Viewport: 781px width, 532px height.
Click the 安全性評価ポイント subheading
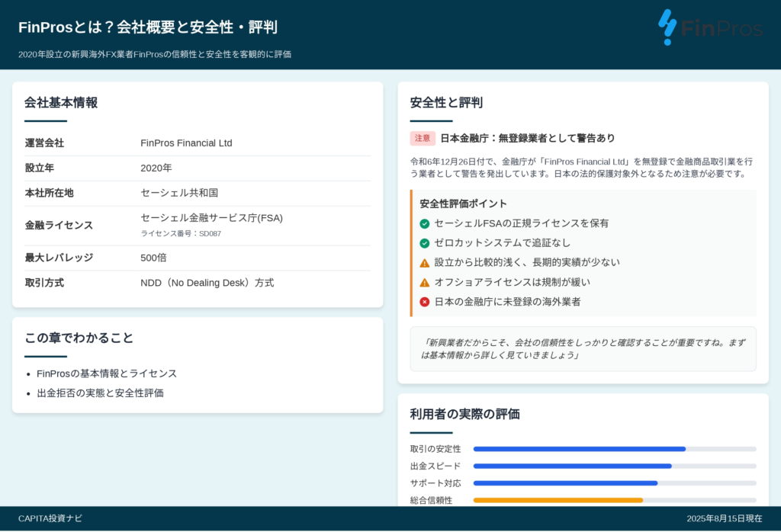point(463,204)
